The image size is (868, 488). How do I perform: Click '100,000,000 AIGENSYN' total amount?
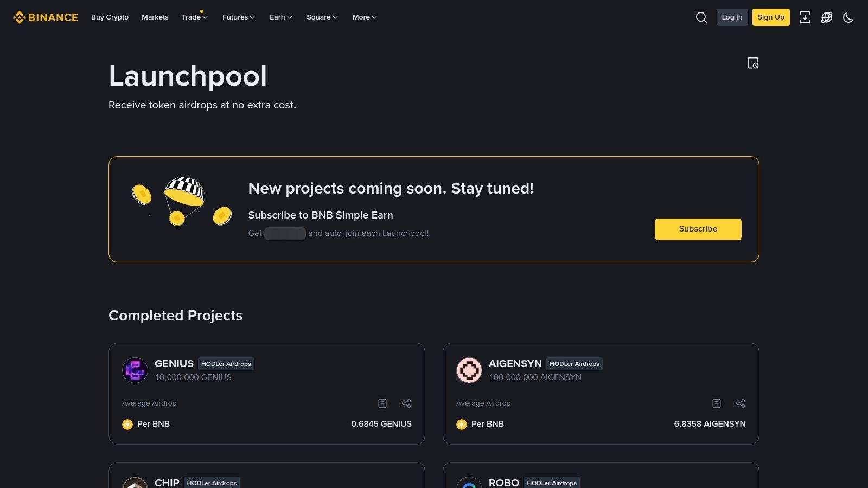click(x=535, y=377)
